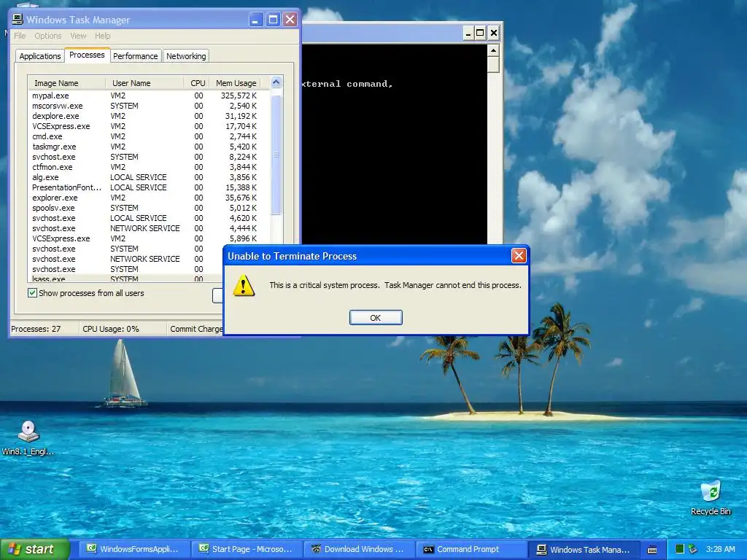Image resolution: width=747 pixels, height=560 pixels.
Task: Switch to Download Windows taskbar button
Action: (358, 549)
